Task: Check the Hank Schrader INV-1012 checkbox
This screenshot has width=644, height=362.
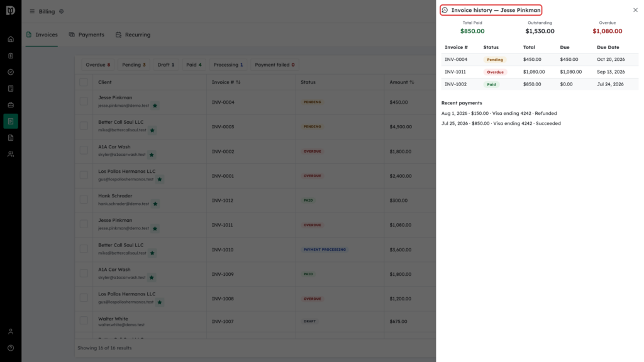Action: [84, 200]
